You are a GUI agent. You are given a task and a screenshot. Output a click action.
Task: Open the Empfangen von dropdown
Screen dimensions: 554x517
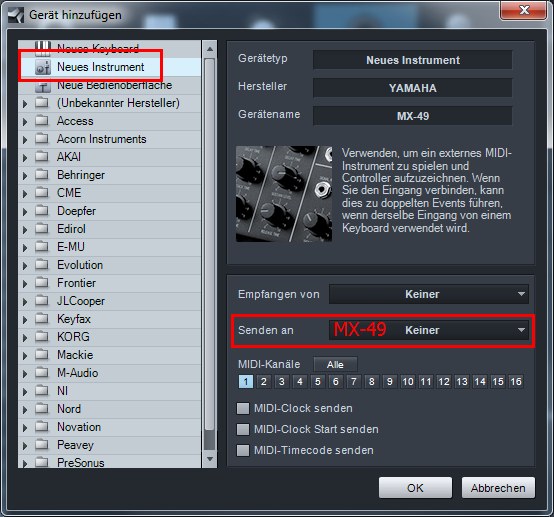(429, 294)
